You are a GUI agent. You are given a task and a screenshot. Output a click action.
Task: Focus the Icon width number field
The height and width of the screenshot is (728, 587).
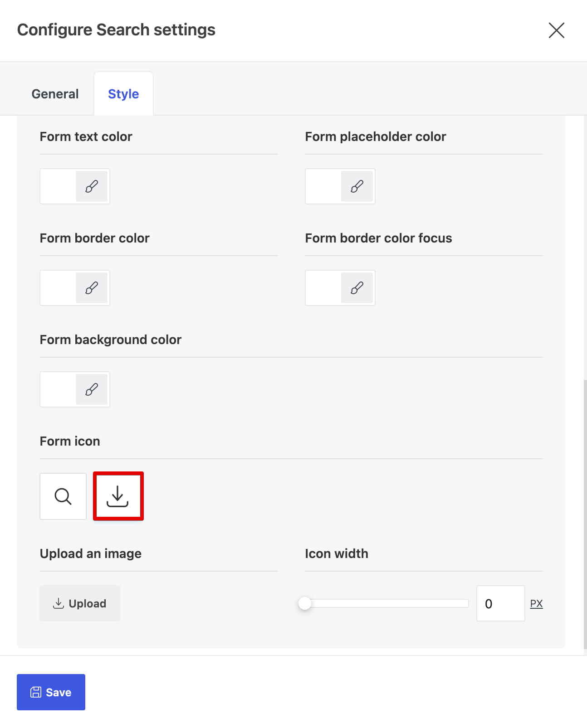coord(500,603)
